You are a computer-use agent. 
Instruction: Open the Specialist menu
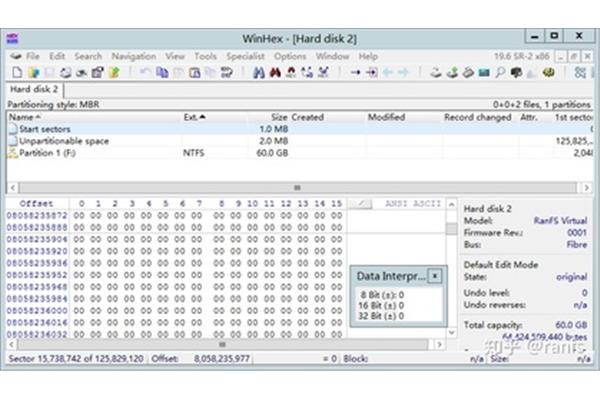pos(245,56)
